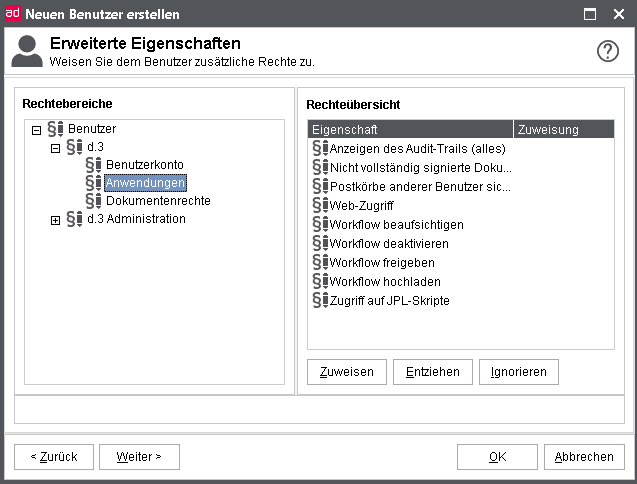Sort by the Eigenschaft column header

pos(410,129)
